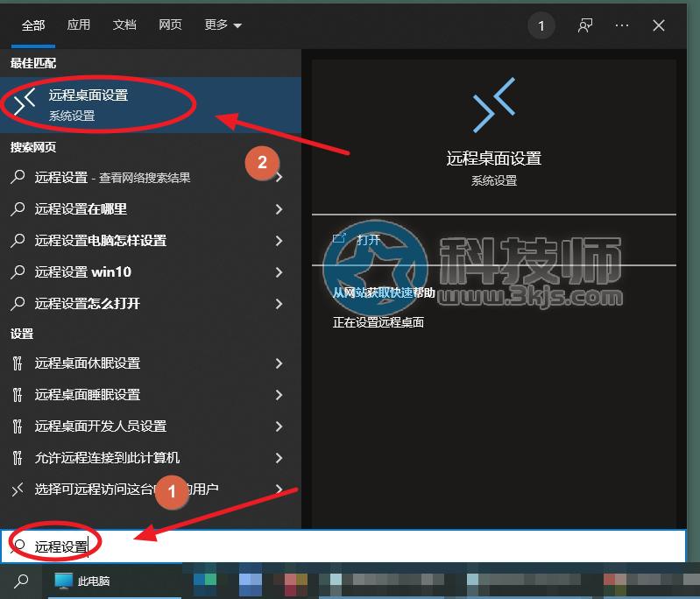
Task: Open the three-dot options menu
Action: point(622,25)
